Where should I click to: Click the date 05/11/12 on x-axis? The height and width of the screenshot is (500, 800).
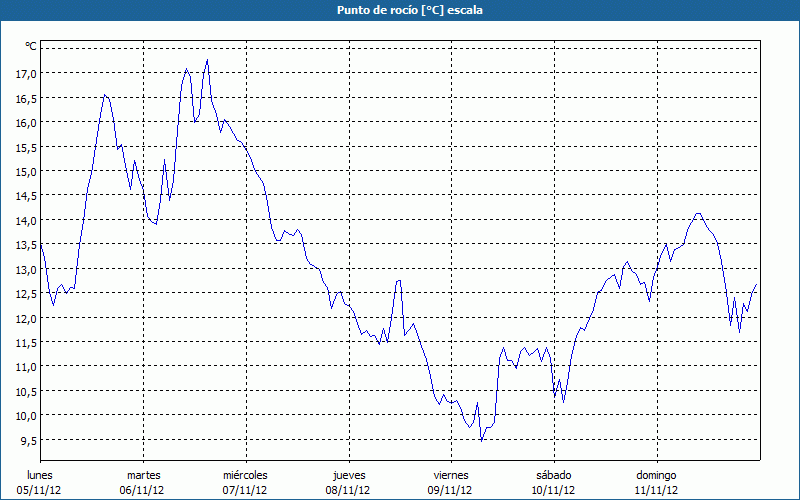[x=40, y=490]
